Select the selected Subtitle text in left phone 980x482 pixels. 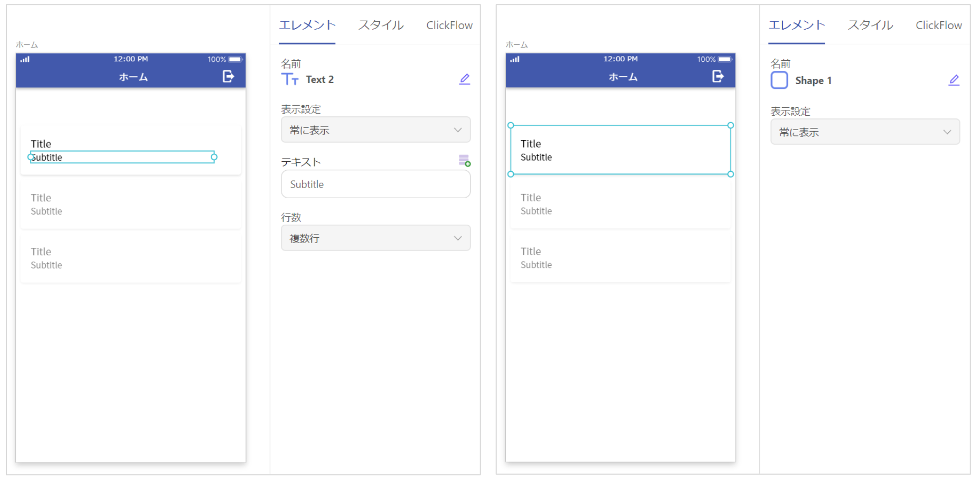click(123, 157)
